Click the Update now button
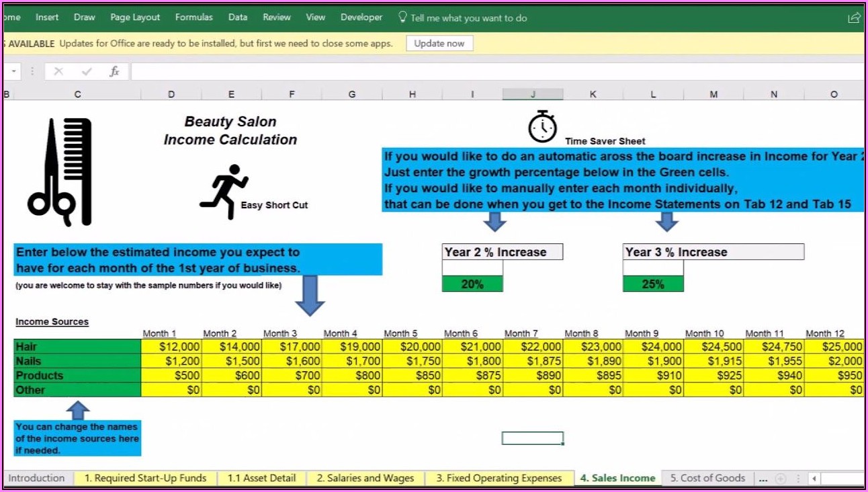868x492 pixels. 439,44
